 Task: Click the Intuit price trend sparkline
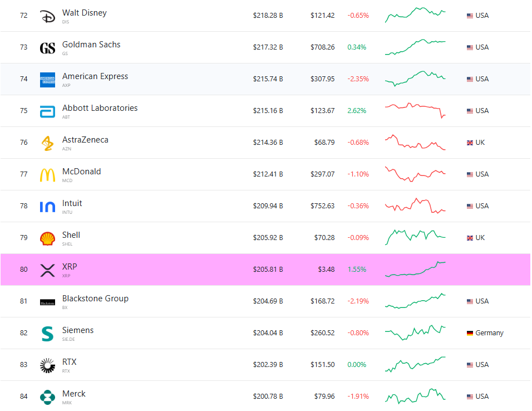(x=415, y=205)
